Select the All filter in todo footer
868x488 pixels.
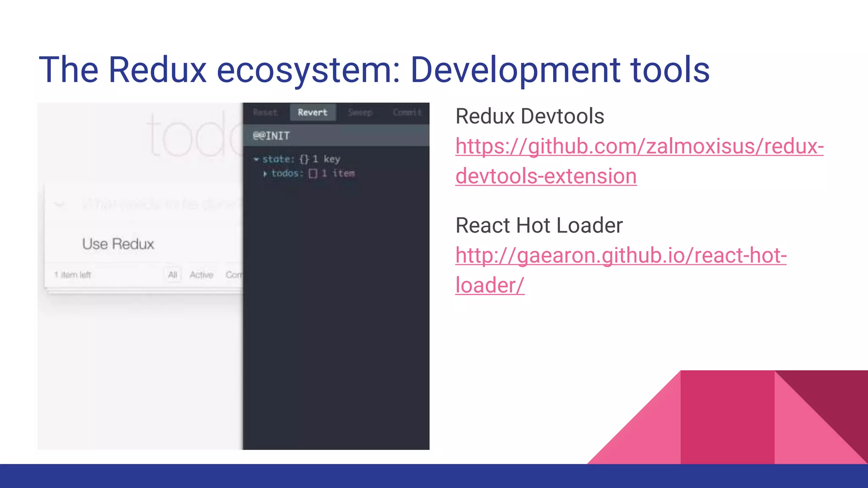pyautogui.click(x=172, y=275)
